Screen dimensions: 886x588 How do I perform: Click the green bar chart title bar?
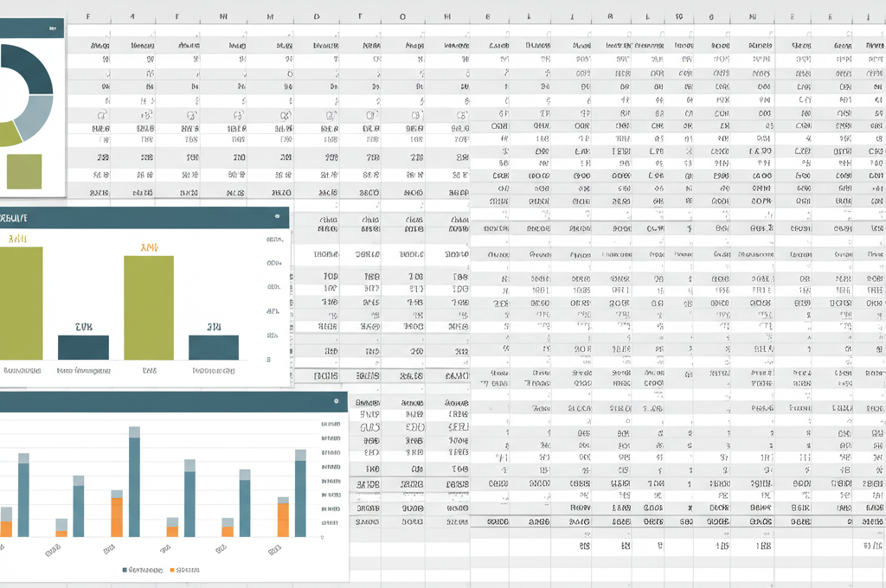click(138, 217)
